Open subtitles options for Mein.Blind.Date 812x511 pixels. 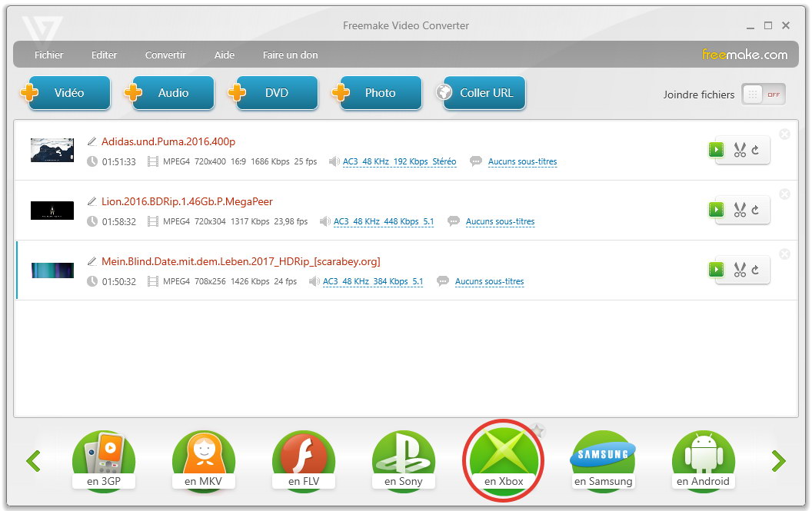point(489,282)
